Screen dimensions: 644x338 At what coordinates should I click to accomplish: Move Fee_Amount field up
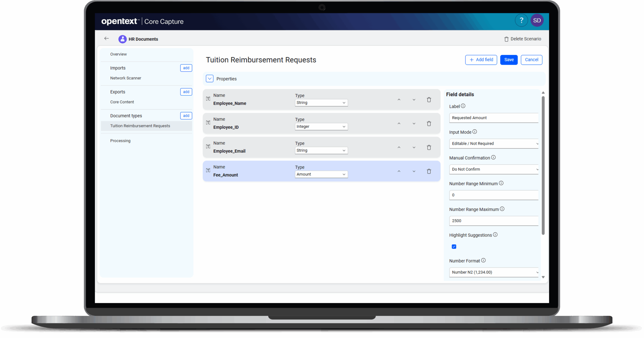coord(399,172)
